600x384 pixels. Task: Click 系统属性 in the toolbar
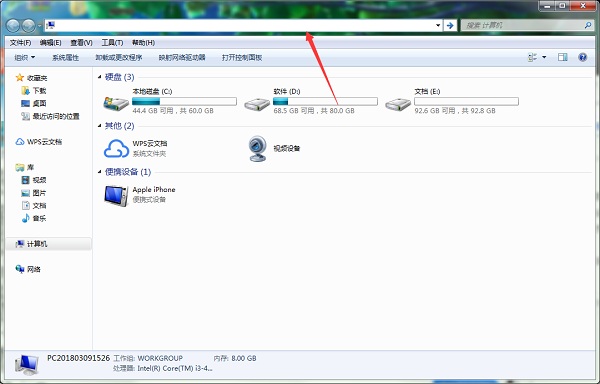coord(65,57)
